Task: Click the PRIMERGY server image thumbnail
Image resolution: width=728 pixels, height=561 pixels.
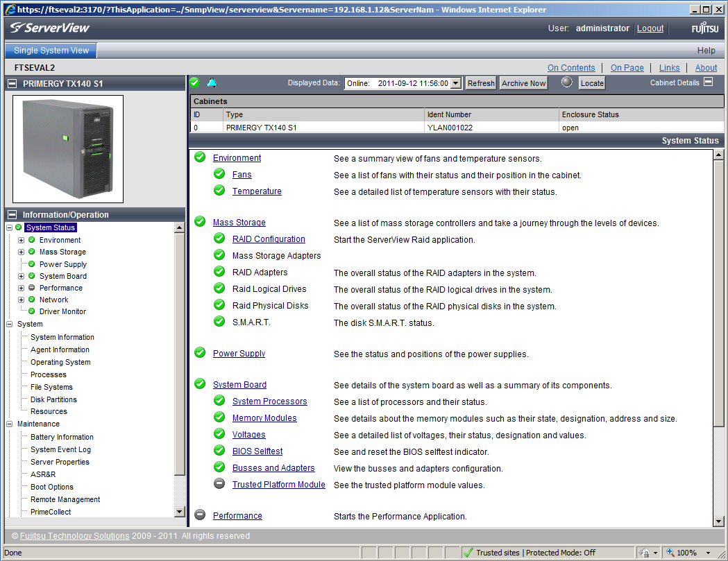Action: (x=68, y=149)
